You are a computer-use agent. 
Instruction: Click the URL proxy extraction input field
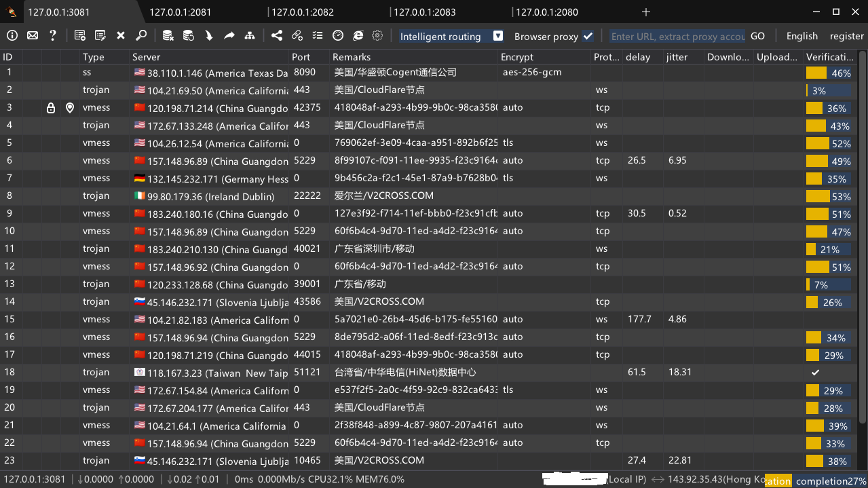[678, 37]
